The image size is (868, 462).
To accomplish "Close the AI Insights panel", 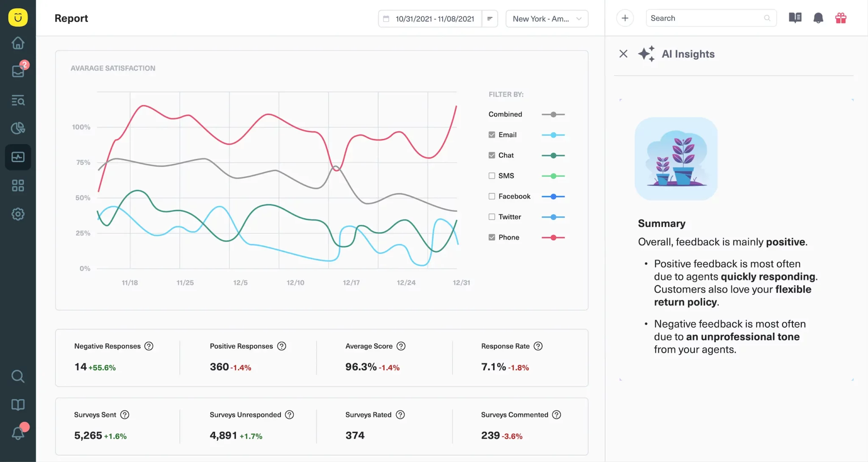I will point(623,54).
